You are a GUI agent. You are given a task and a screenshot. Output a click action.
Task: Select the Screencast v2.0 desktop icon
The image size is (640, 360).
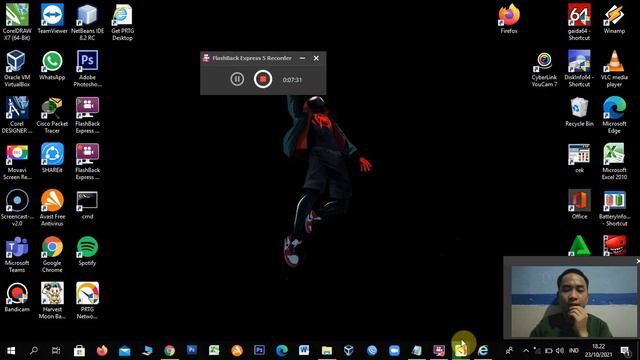tap(17, 208)
